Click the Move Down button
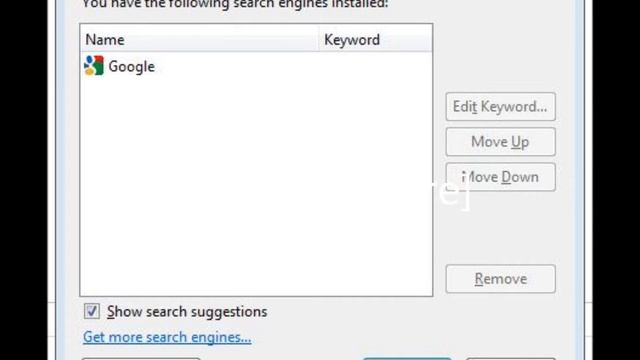640x360 pixels. tap(500, 177)
